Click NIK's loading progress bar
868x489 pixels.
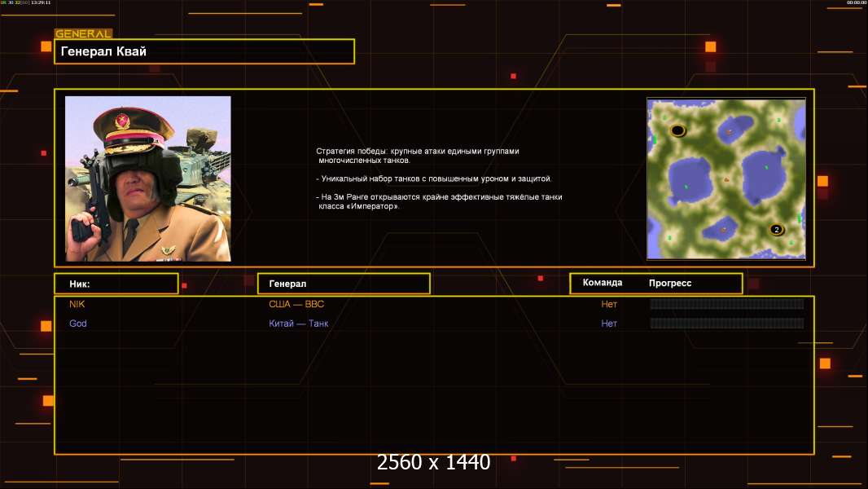coord(726,304)
